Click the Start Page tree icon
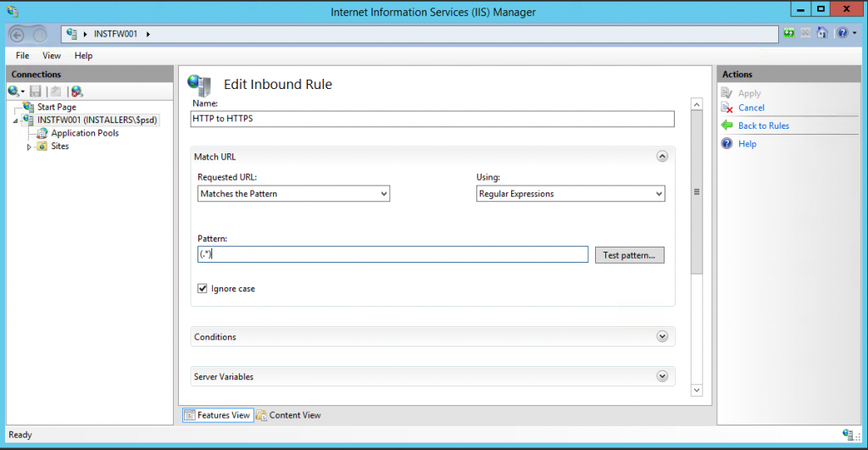Image resolution: width=868 pixels, height=450 pixels. click(28, 107)
